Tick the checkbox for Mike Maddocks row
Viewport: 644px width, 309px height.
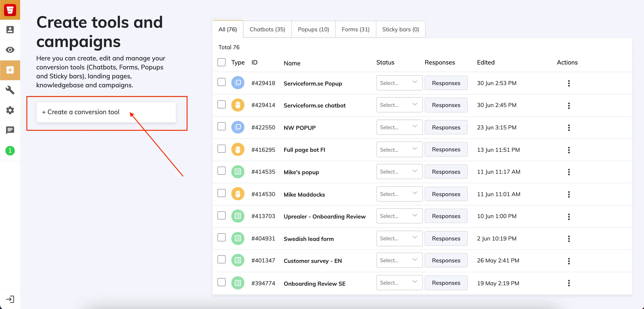pyautogui.click(x=222, y=193)
